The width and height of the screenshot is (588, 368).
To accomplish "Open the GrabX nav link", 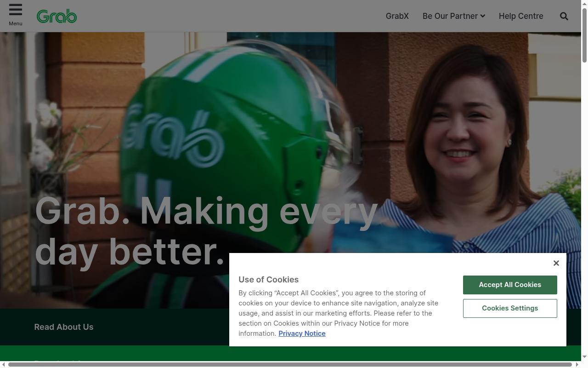I will point(397,16).
